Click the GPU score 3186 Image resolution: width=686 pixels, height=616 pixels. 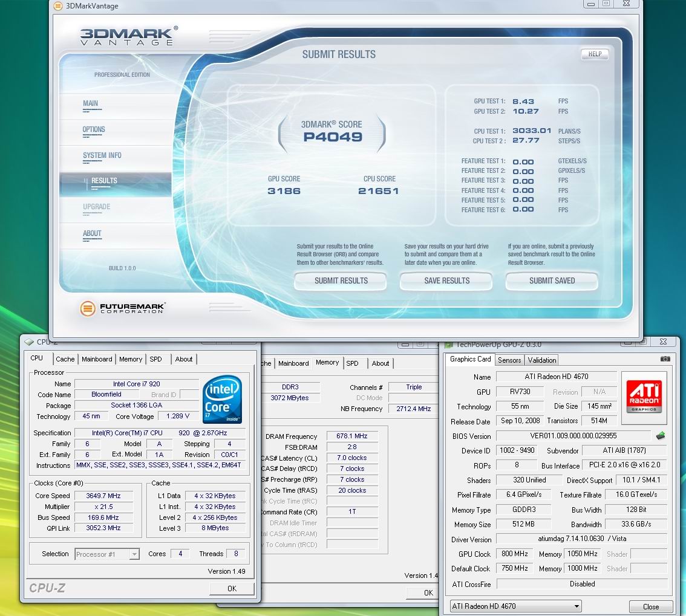(x=284, y=191)
